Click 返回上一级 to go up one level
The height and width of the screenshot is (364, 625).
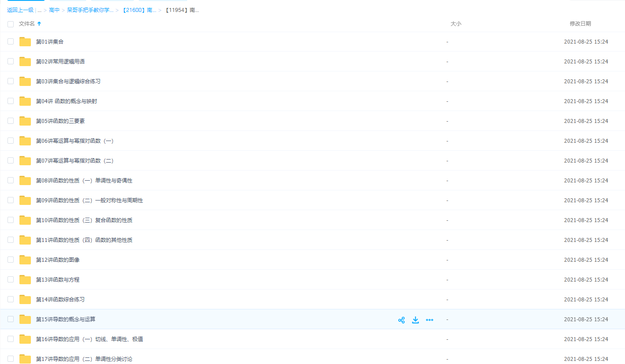[20, 10]
